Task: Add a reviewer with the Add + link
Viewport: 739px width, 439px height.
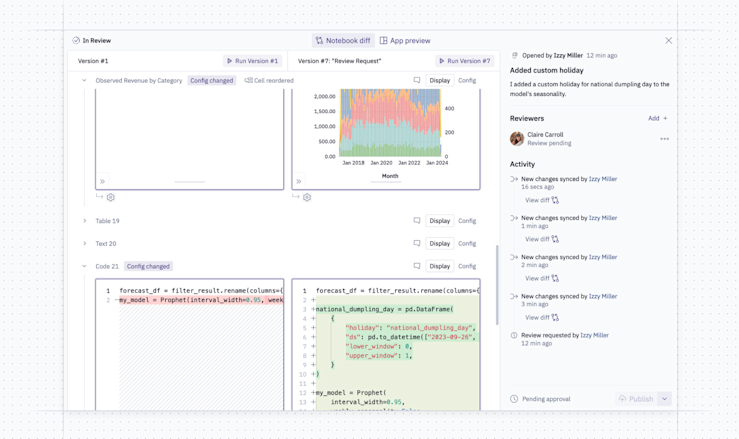Action: point(657,118)
